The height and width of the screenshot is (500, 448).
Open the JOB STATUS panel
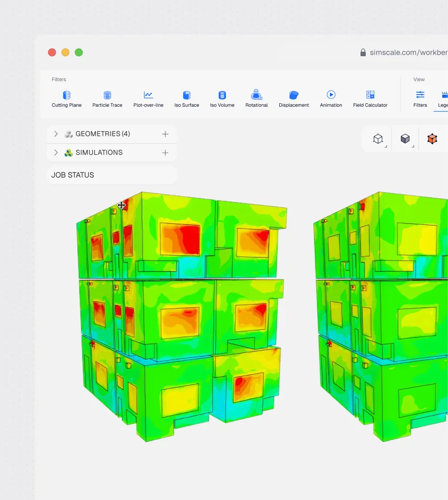[112, 175]
